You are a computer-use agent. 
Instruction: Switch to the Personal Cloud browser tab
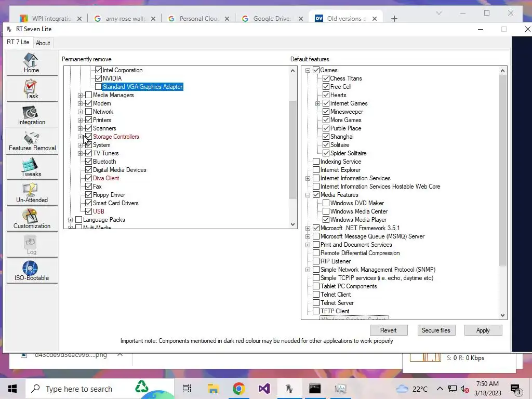[199, 18]
